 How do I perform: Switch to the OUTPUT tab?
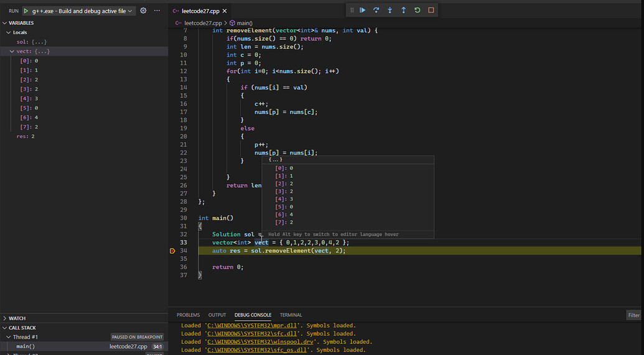click(x=217, y=315)
